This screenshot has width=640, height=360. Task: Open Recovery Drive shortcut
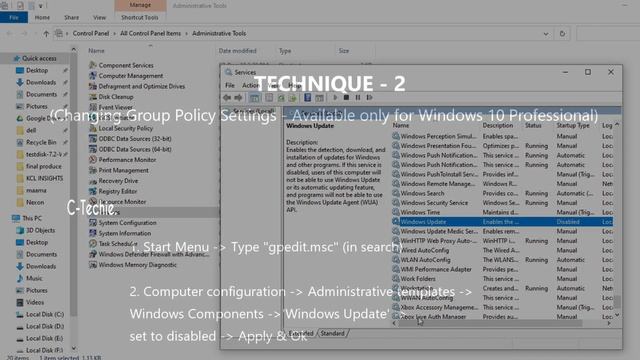114,181
